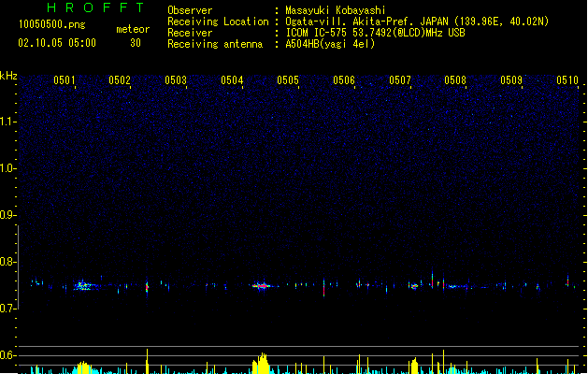The height and width of the screenshot is (374, 588).
Task: Click the 0506 time marker
Action: [x=344, y=80]
